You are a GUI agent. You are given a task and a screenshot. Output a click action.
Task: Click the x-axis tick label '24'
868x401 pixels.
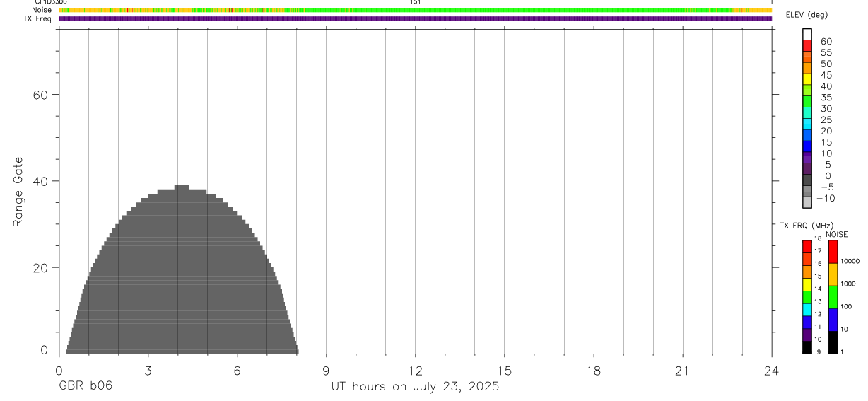[772, 371]
